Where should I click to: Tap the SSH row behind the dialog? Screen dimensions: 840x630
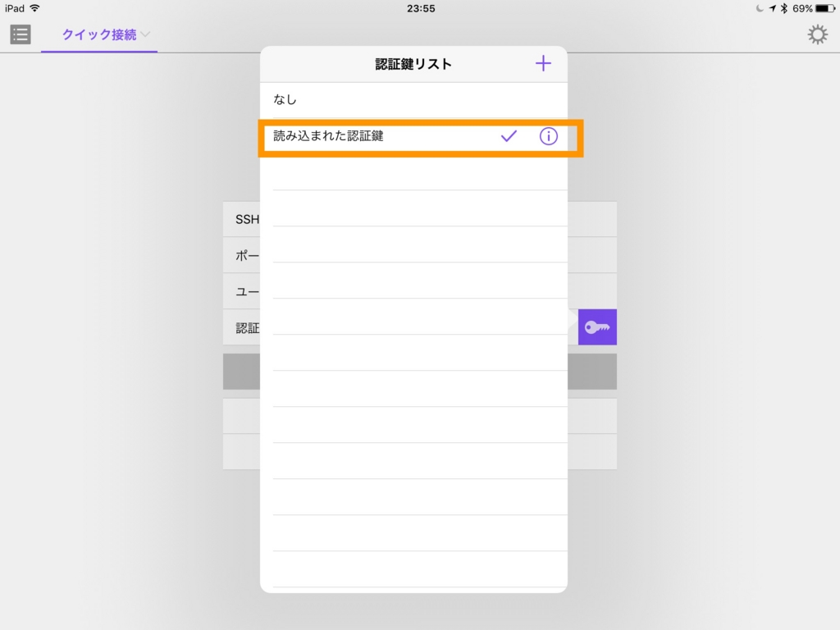click(x=240, y=218)
